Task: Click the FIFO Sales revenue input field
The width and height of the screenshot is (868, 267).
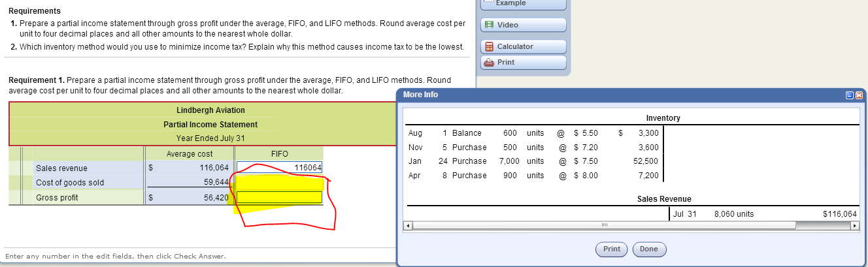Action: click(279, 168)
